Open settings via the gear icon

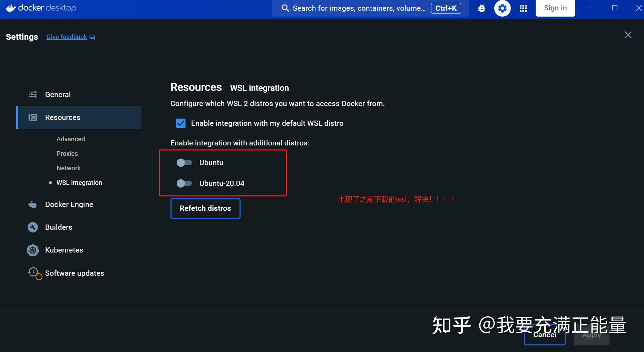tap(502, 8)
